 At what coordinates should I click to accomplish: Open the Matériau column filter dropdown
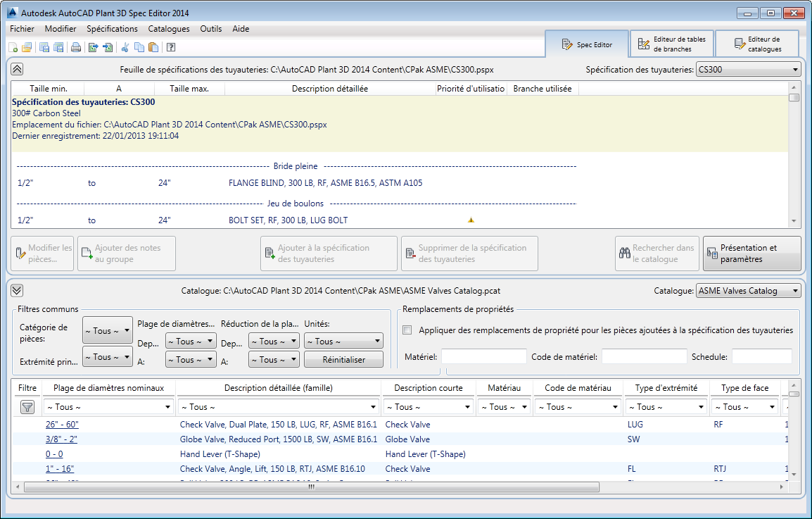tap(504, 407)
